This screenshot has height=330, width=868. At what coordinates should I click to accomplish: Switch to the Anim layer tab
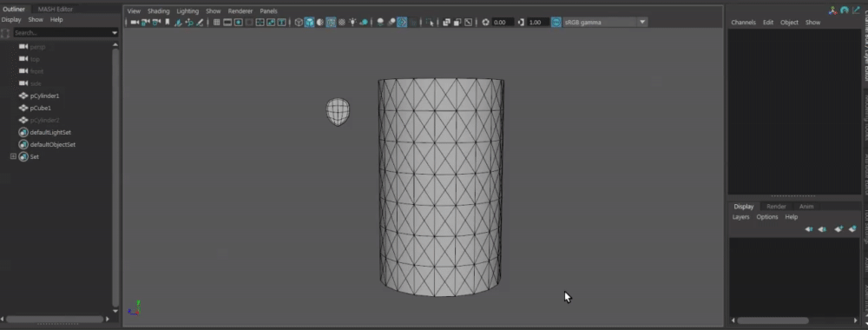tap(806, 207)
